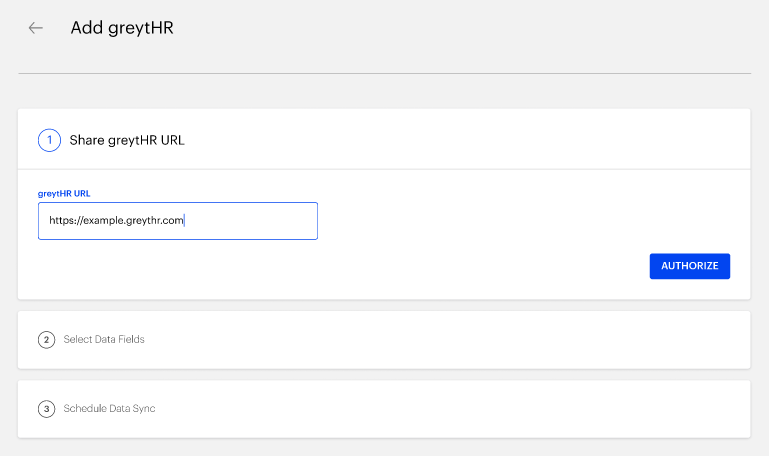Click blank space in the Schedule Data Sync card
The image size is (769, 456).
click(441, 408)
